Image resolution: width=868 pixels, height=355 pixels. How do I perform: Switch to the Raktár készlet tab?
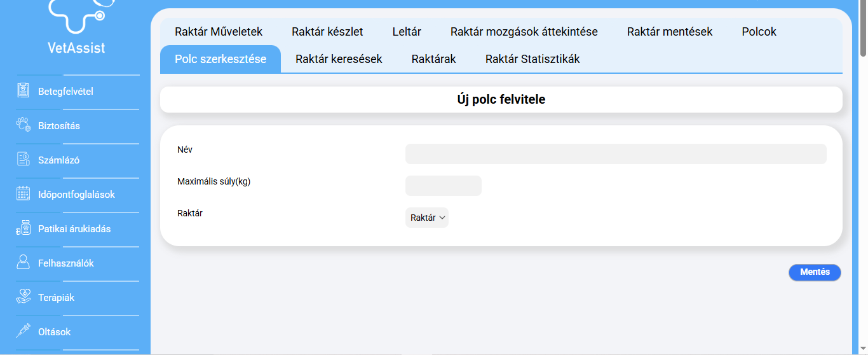click(x=327, y=32)
